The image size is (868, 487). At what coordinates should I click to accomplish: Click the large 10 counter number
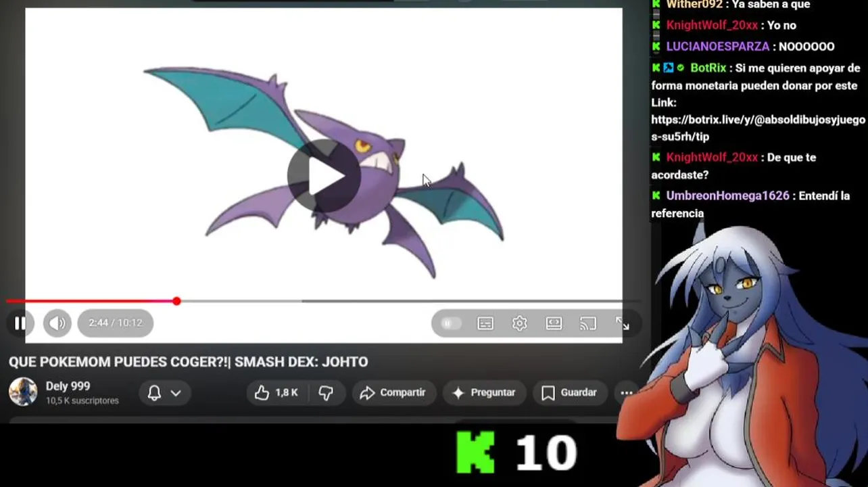pos(546,453)
